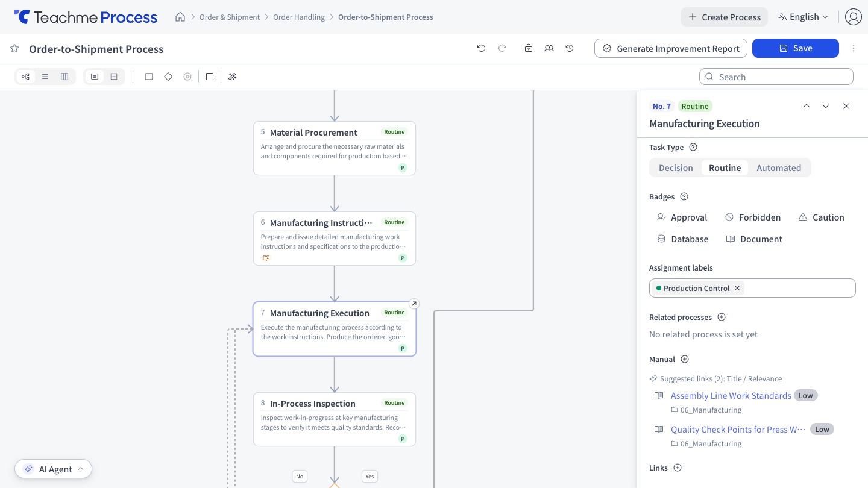Redo the last change
Viewport: 868px width, 488px height.
coord(502,48)
